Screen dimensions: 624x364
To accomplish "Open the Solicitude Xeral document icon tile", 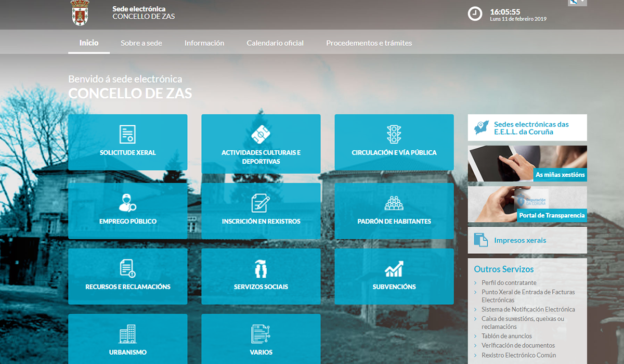I will (x=127, y=134).
